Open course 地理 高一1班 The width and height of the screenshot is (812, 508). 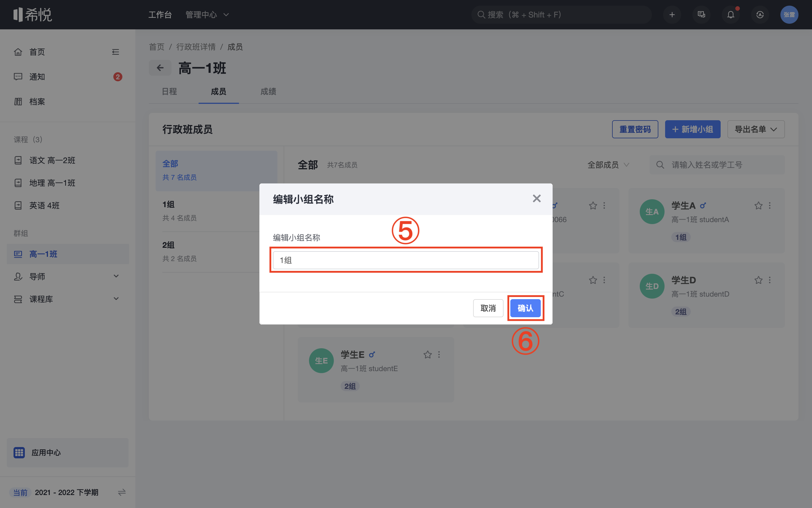tap(67, 183)
